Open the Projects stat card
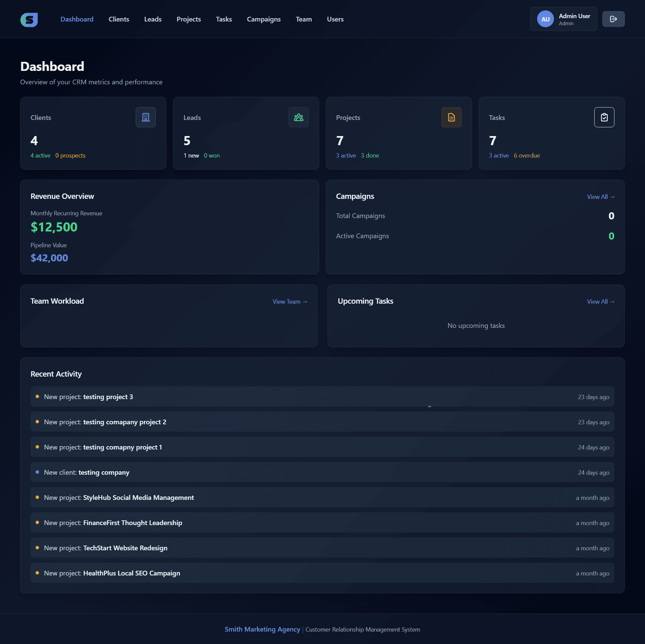The image size is (645, 644). (399, 133)
